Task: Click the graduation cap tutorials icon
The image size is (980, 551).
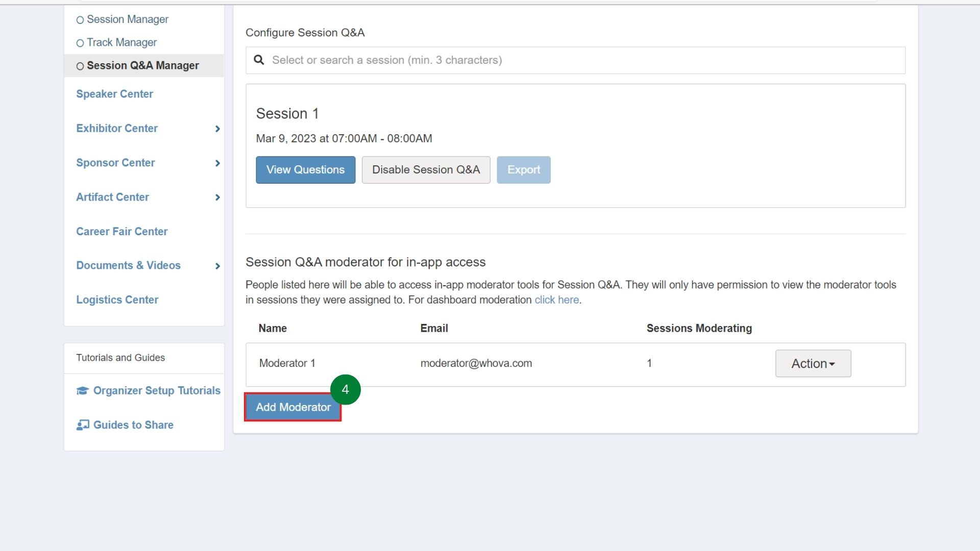Action: click(x=82, y=391)
